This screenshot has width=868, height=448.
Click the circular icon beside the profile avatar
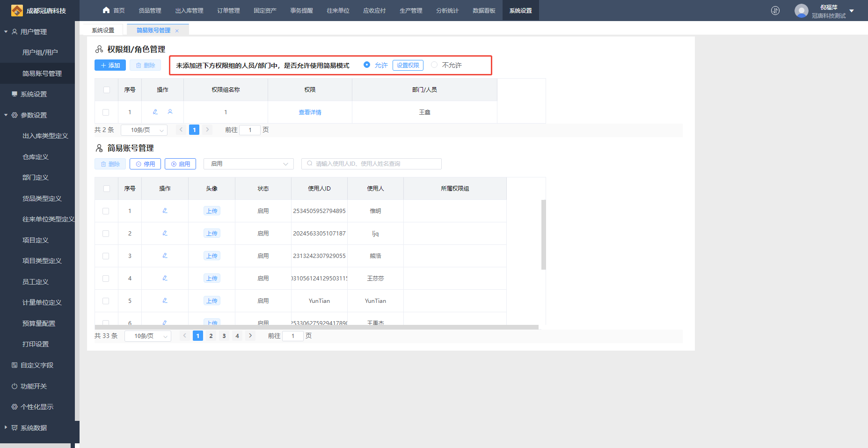(x=775, y=11)
